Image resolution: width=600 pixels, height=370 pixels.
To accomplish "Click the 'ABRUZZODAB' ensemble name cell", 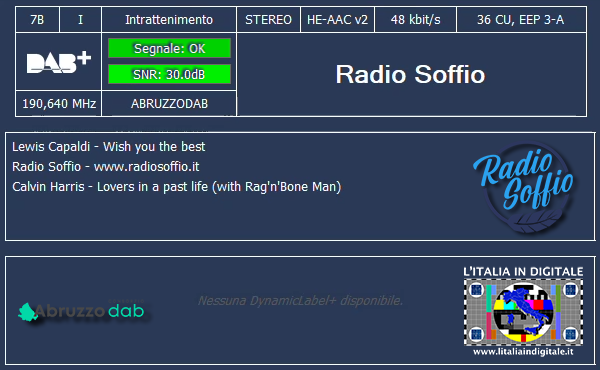I will tap(169, 103).
